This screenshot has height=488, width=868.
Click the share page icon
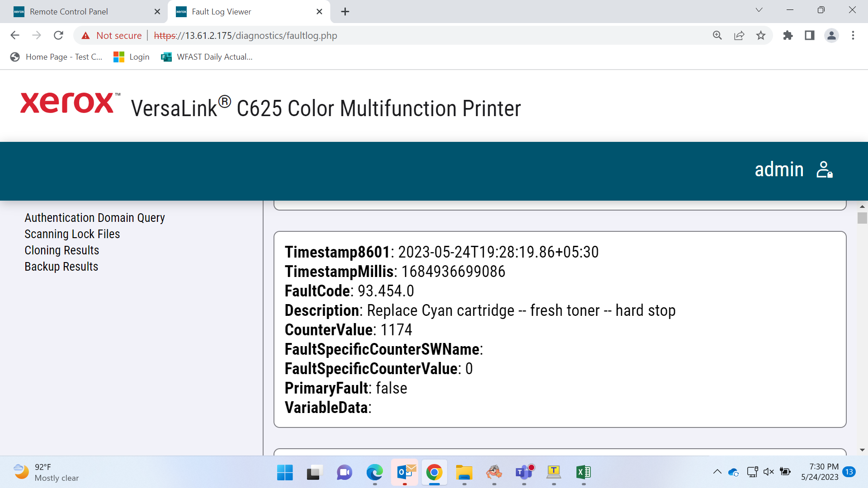point(739,35)
